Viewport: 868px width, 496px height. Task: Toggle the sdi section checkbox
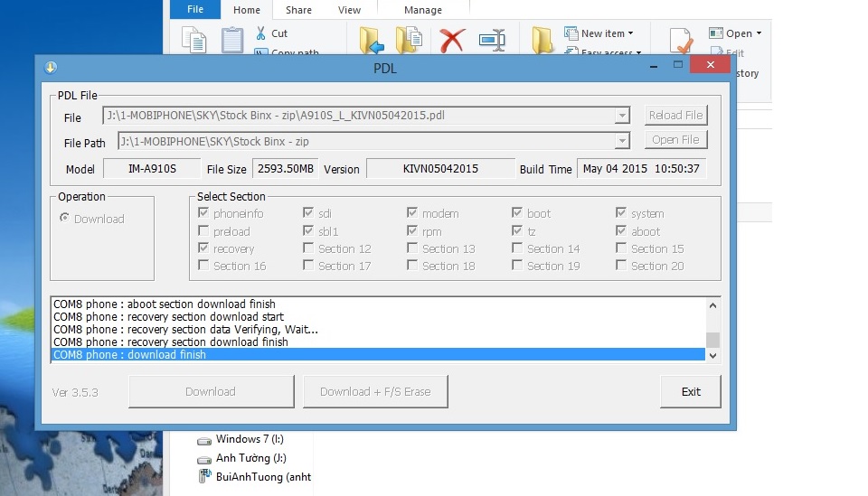click(x=308, y=213)
